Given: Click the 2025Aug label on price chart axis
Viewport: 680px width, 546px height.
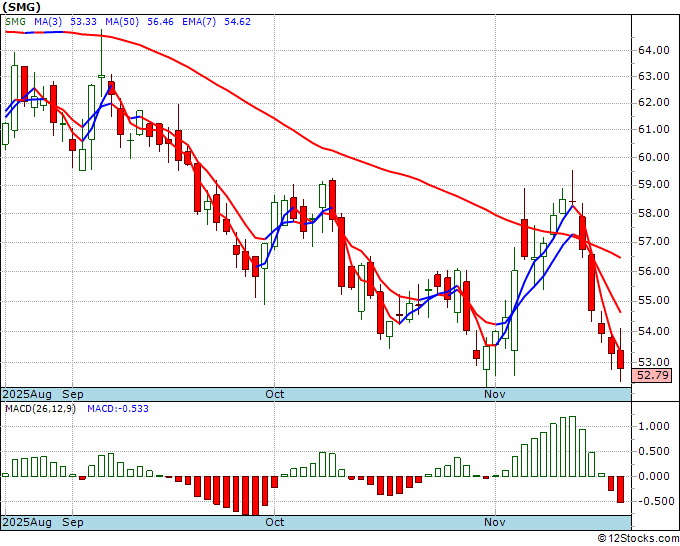Looking at the screenshot, I should (27, 394).
